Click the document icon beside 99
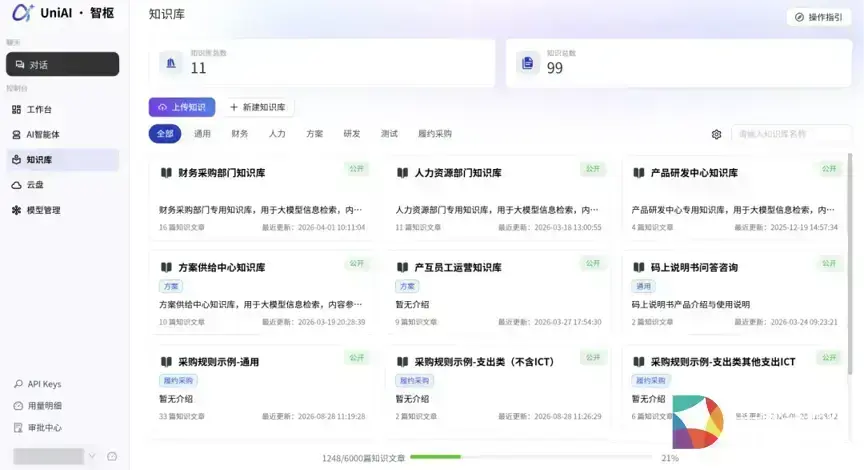Image resolution: width=864 pixels, height=470 pixels. (x=527, y=63)
